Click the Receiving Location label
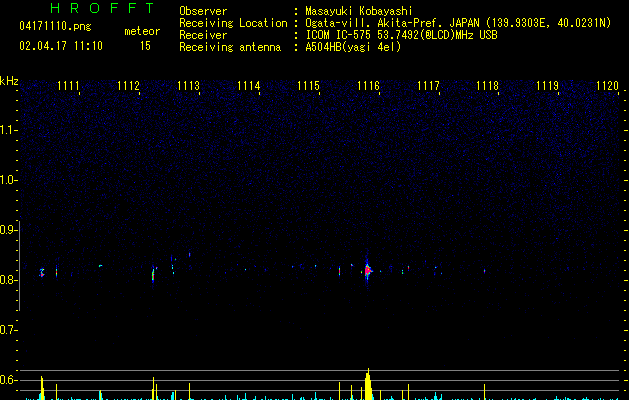Viewport: 629px width, 400px height. point(233,23)
